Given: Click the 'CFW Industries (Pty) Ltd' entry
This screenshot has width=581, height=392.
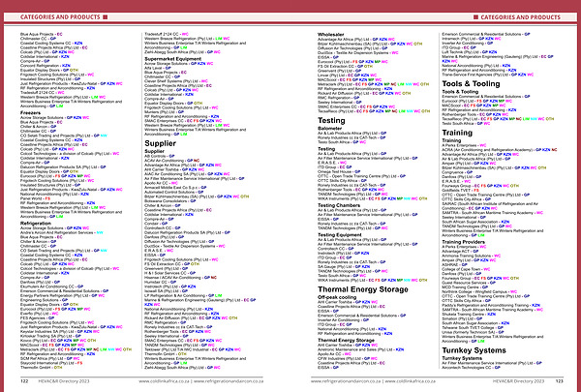Looking at the screenshot, I should pos(348,359).
